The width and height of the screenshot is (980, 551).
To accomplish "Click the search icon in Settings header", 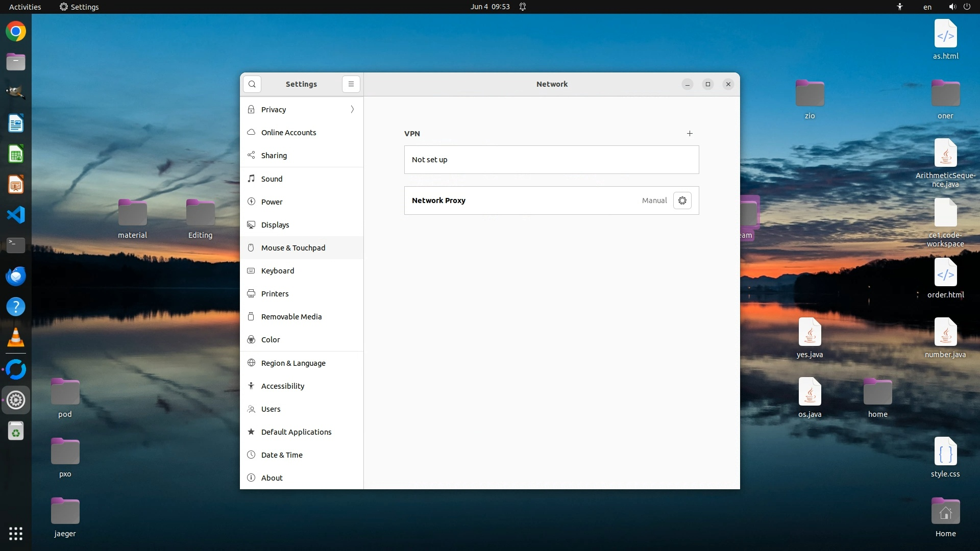I will [252, 84].
